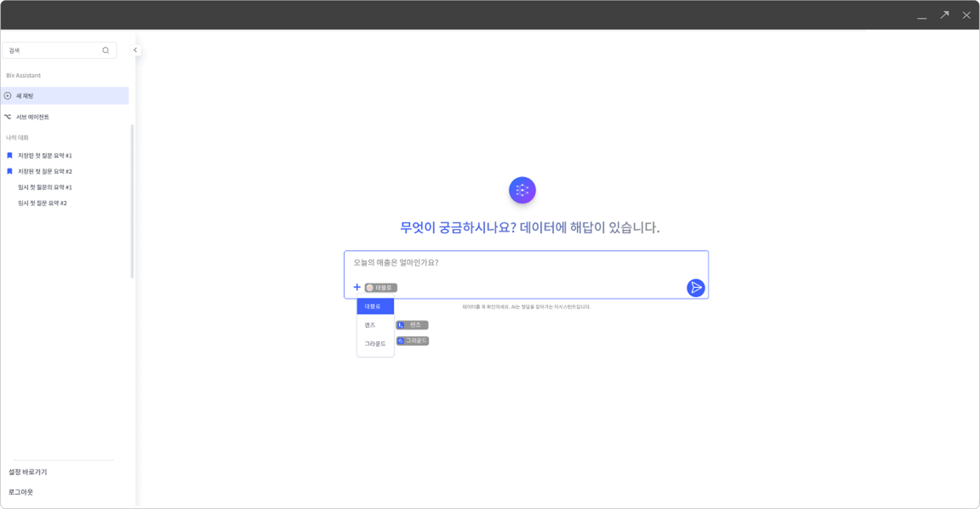Click the bookmark icon beside 저장된 첫 질문 요약 #1
The image size is (980, 509).
point(9,155)
